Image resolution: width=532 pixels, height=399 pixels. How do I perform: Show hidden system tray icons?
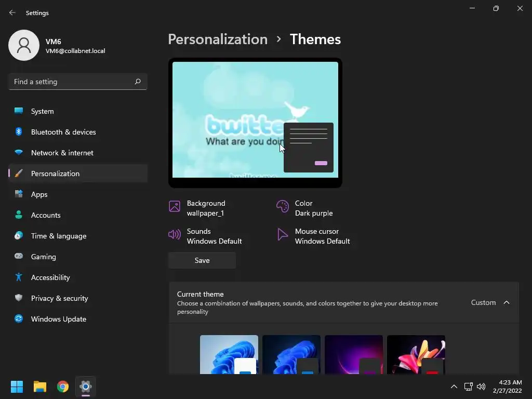(454, 387)
